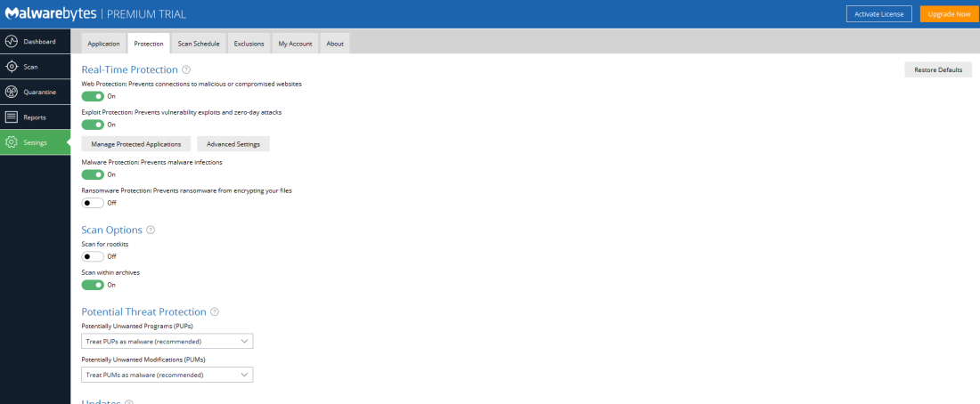Open Manage Protected Applications
This screenshot has width=980, height=404.
click(136, 143)
